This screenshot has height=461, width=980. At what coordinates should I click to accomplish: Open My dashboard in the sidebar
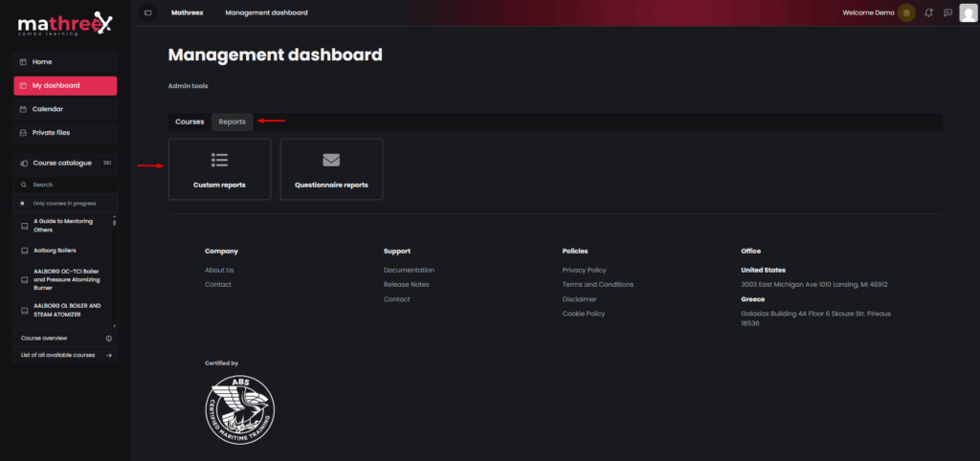tap(66, 85)
